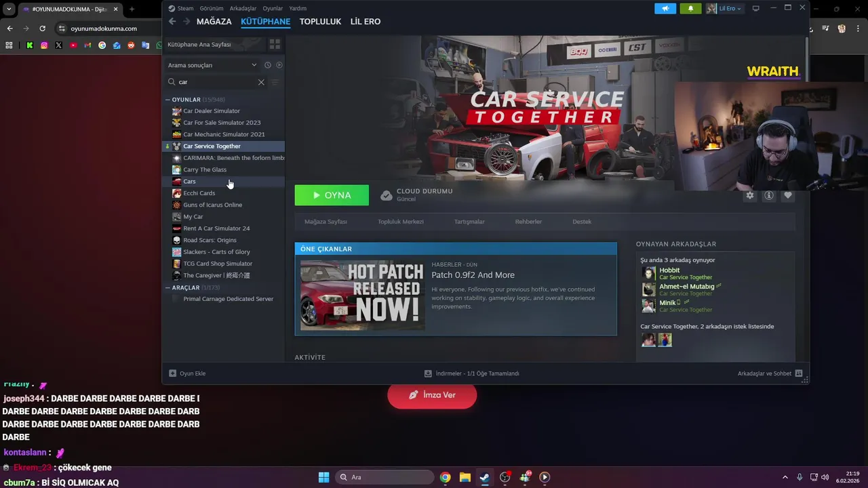Image resolution: width=868 pixels, height=488 pixels.
Task: Open the Mağaza Sayfası game tab
Action: [x=325, y=222]
